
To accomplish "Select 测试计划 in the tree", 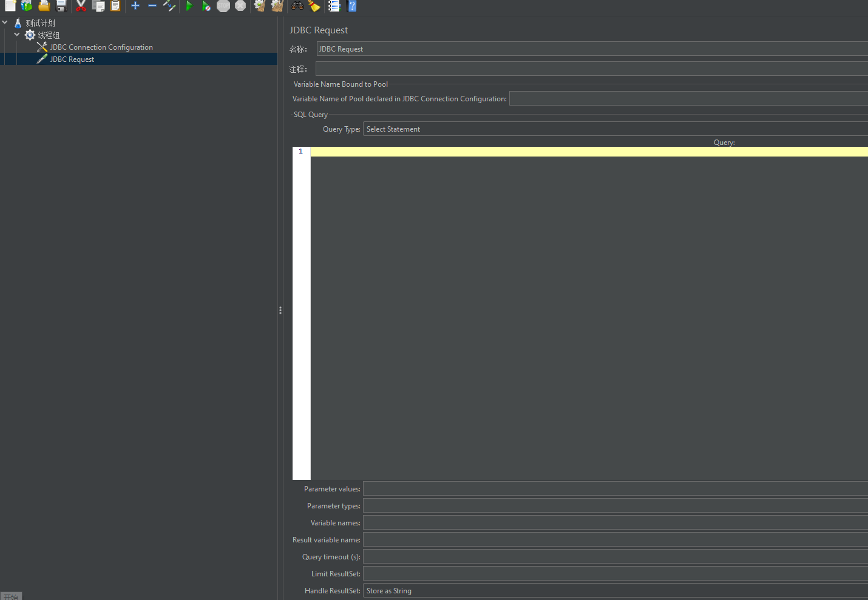I will pos(40,23).
